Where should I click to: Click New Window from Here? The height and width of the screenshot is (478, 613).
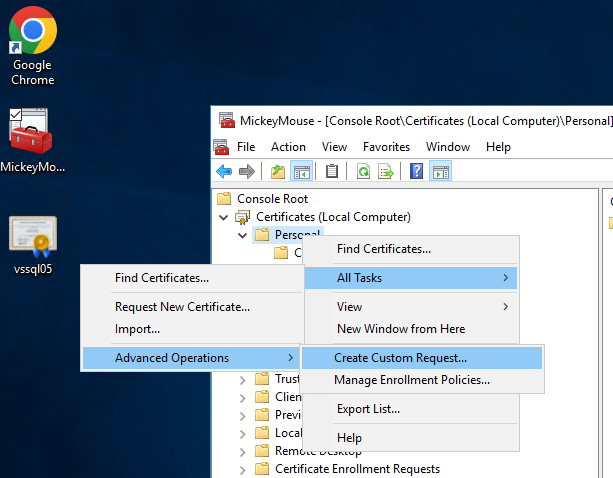click(400, 329)
